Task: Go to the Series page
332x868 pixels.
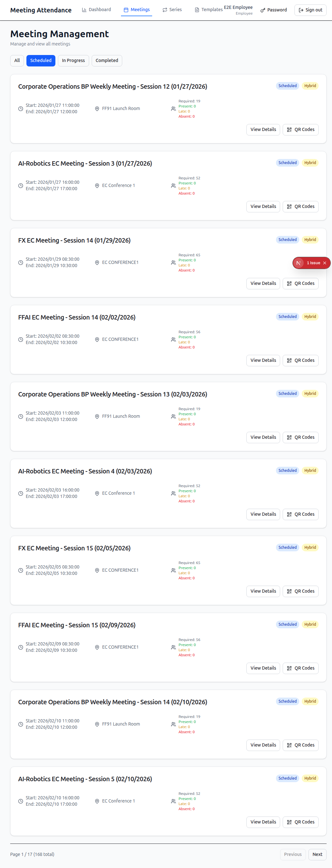Action: 172,10
